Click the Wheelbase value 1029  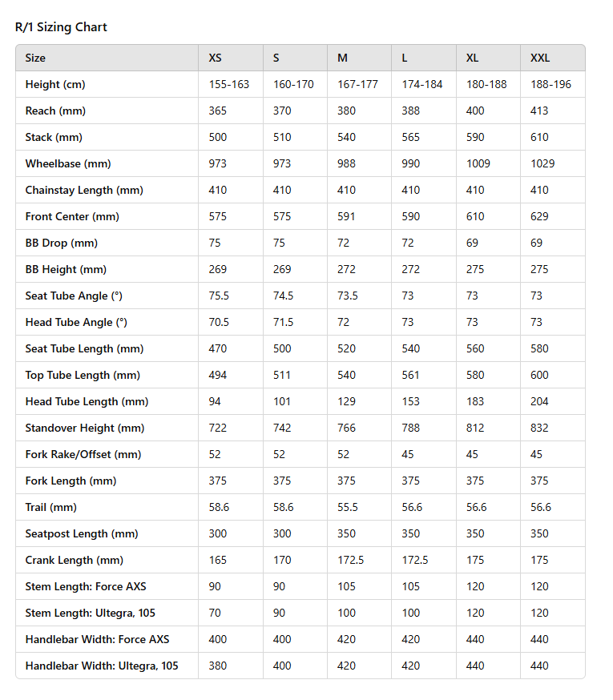tap(542, 163)
